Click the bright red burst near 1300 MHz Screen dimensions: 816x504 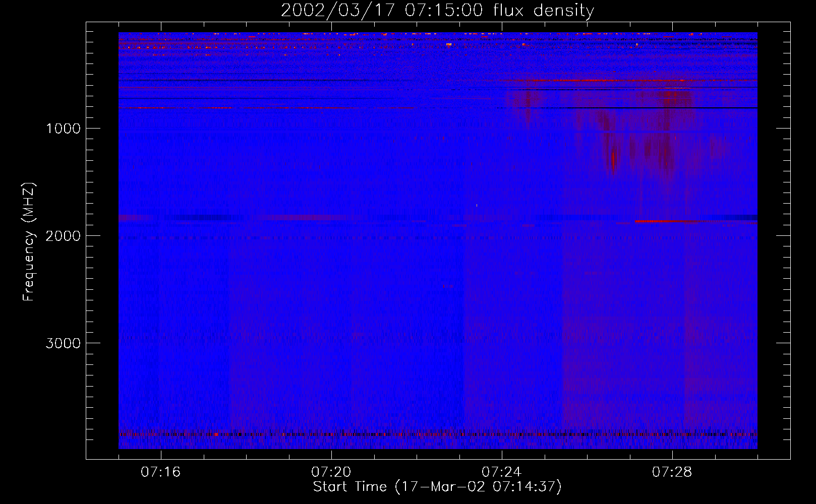(x=613, y=161)
